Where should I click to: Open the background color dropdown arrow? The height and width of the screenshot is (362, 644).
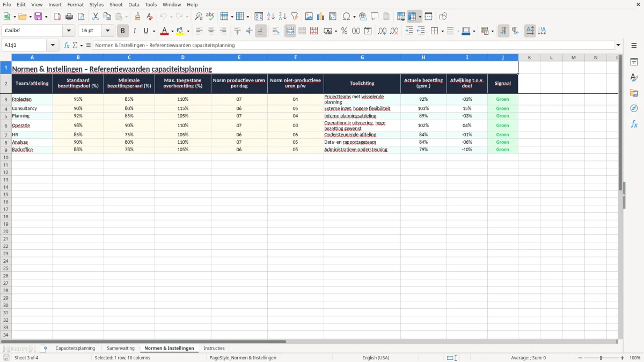click(188, 31)
